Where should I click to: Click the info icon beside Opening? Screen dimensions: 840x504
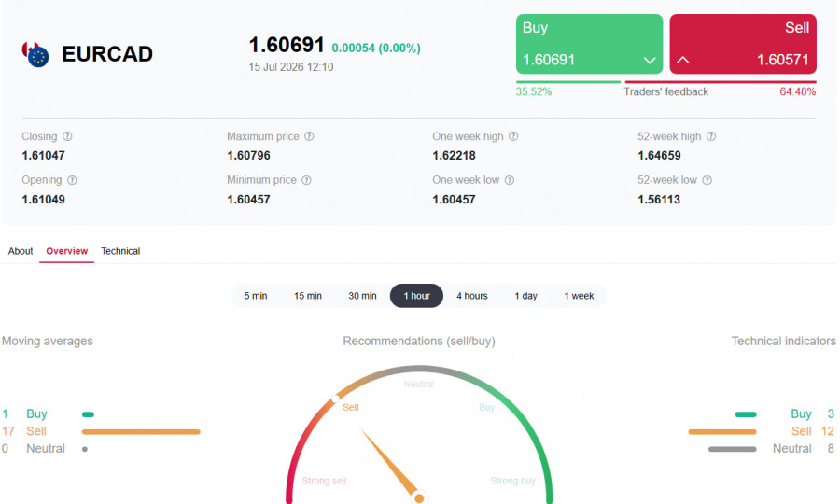[72, 180]
